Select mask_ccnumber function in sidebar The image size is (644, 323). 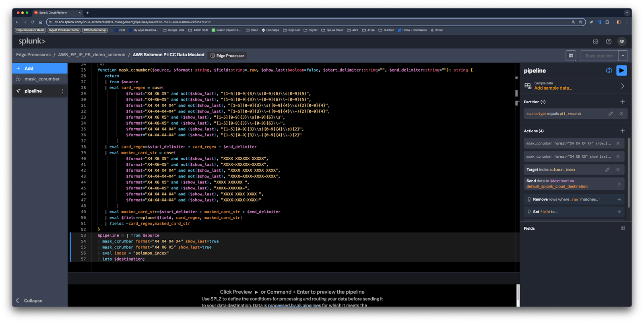tap(41, 79)
